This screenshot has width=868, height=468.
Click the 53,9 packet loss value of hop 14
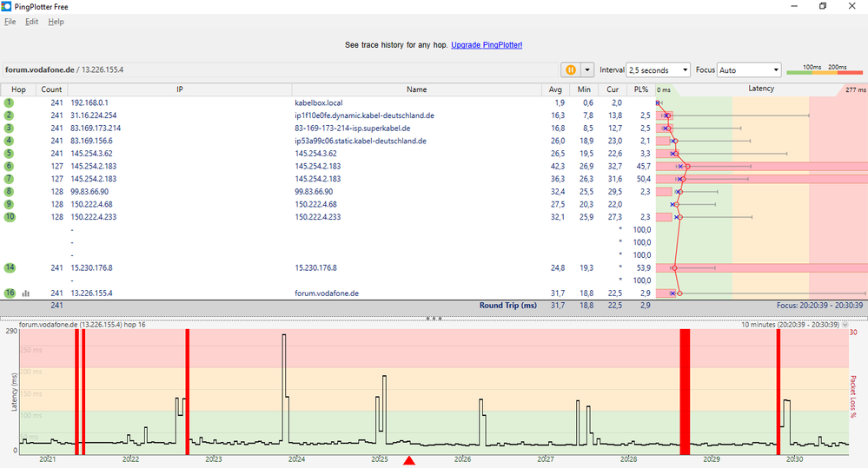tap(643, 267)
